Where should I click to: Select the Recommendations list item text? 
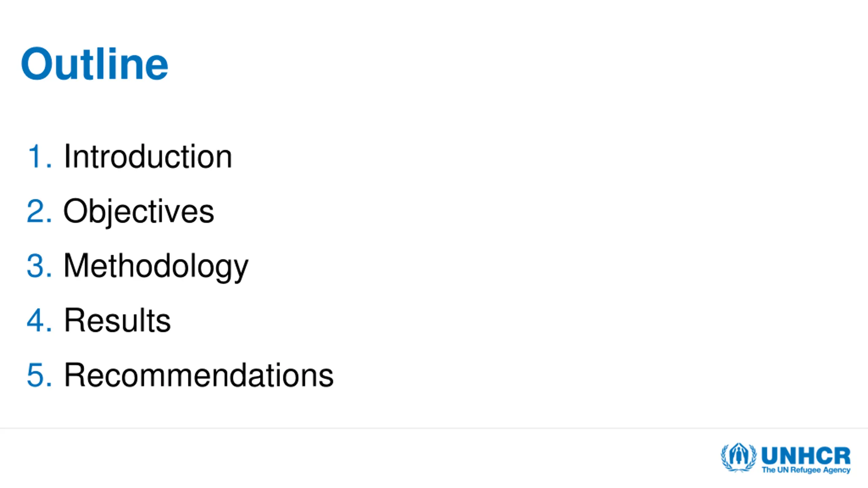pyautogui.click(x=199, y=375)
